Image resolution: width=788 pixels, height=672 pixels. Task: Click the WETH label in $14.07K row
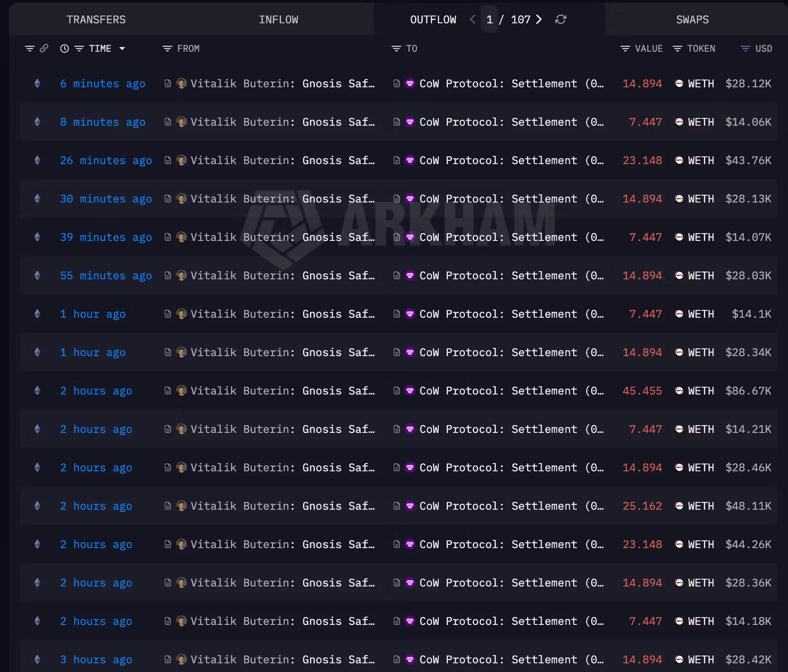pyautogui.click(x=701, y=237)
